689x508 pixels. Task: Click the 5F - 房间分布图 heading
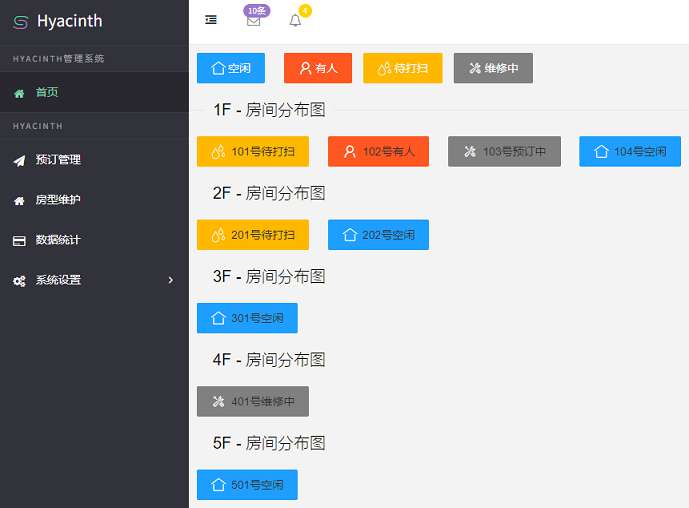(x=269, y=443)
